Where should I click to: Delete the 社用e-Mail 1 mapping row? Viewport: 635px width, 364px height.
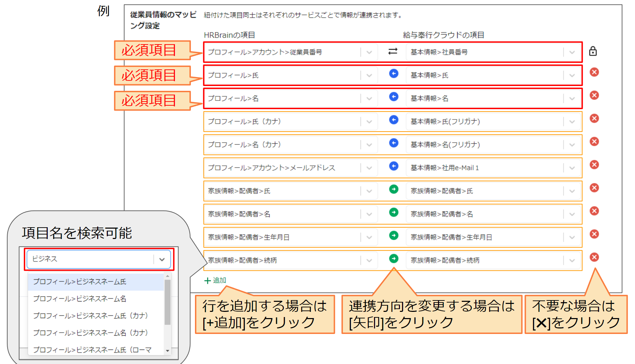coord(594,165)
